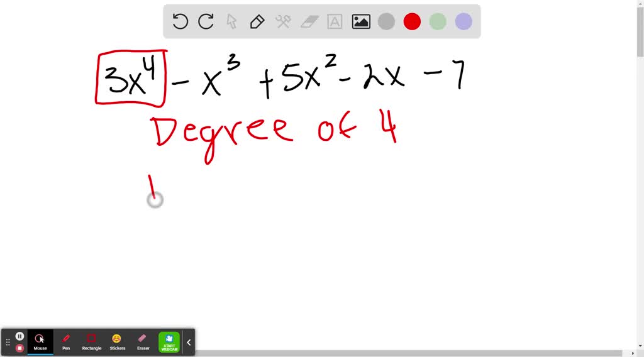Choose the light green pen color
Image resolution: width=644 pixels, height=357 pixels.
(438, 21)
